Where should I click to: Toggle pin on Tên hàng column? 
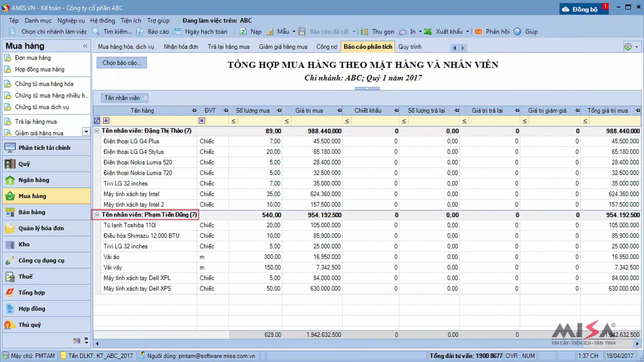tap(194, 110)
